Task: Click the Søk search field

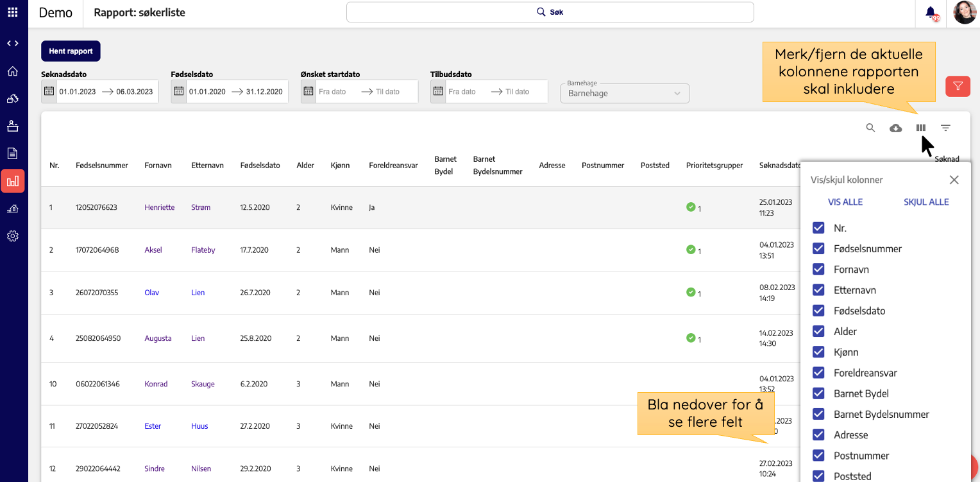Action: pyautogui.click(x=550, y=12)
